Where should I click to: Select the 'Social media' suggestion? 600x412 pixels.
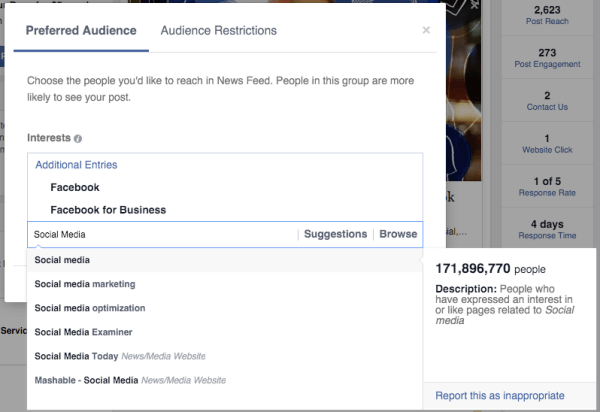click(x=225, y=260)
